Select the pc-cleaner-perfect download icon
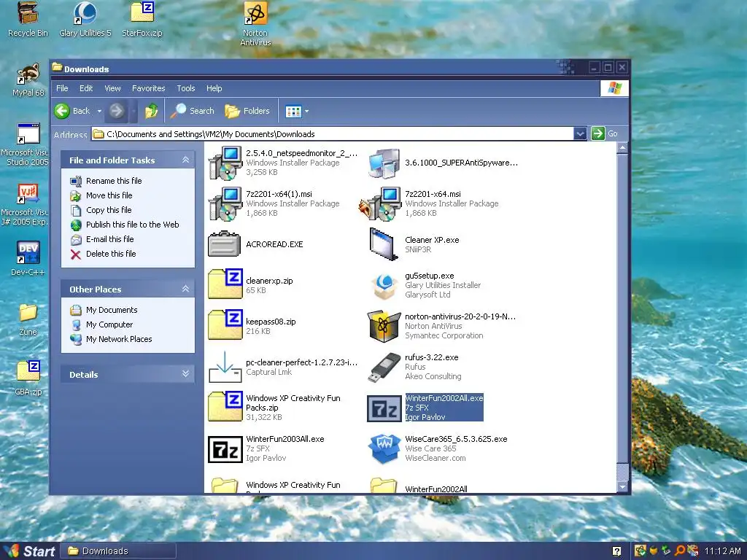This screenshot has height=560, width=747. point(225,367)
